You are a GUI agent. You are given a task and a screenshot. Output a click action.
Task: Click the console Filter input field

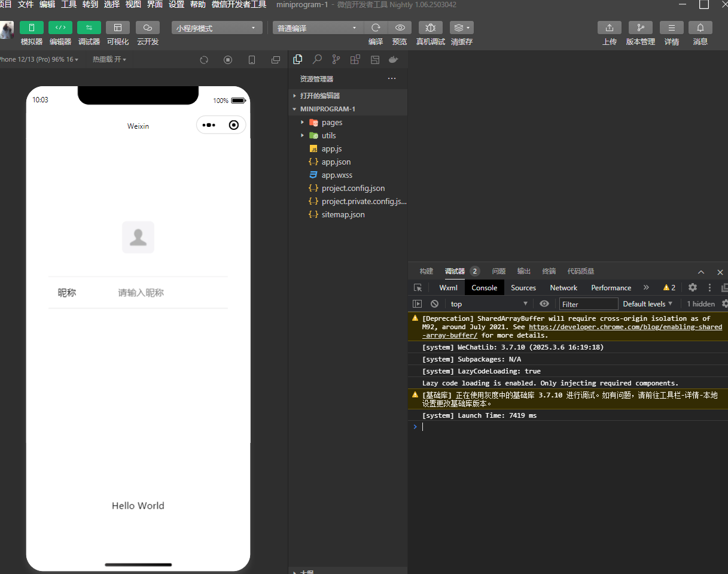click(589, 304)
